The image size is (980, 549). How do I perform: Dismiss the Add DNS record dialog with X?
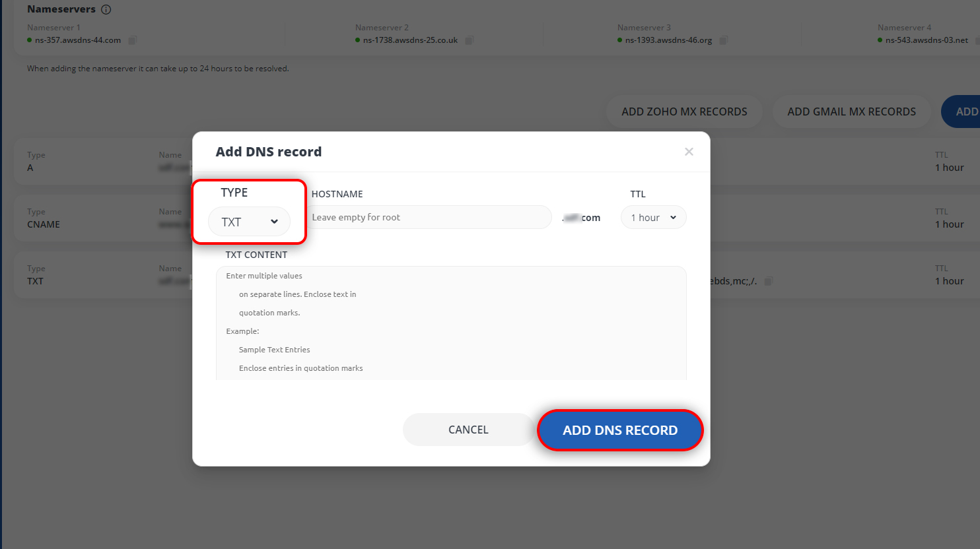coord(689,151)
